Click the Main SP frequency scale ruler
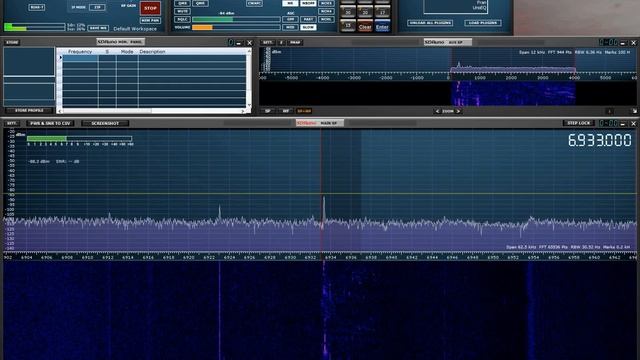Screen dimensions: 640x360 point(320,257)
